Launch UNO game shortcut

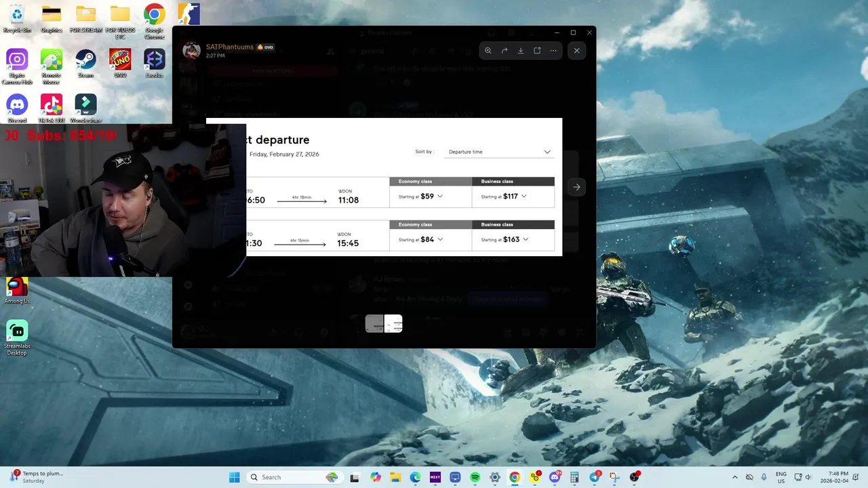120,64
